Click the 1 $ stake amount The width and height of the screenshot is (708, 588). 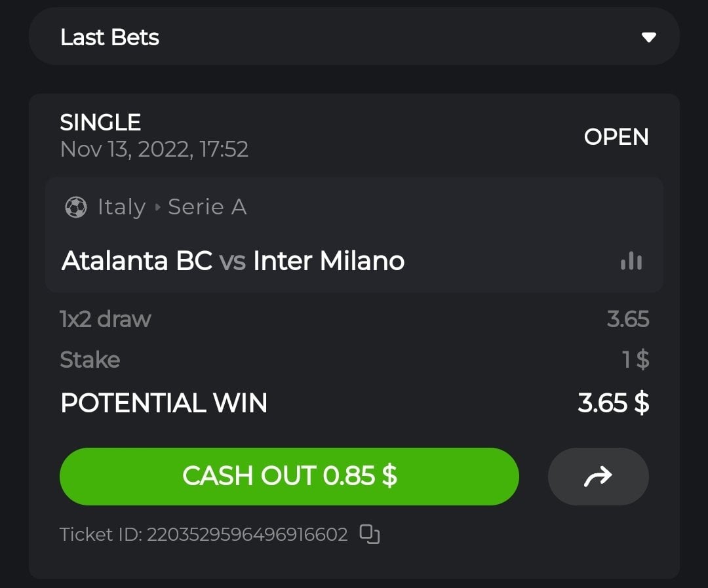[x=635, y=359]
